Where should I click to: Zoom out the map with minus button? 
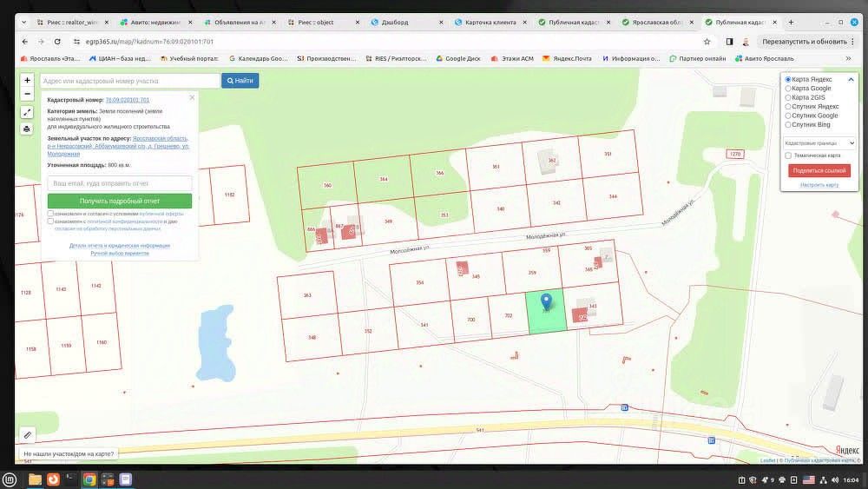click(x=27, y=94)
